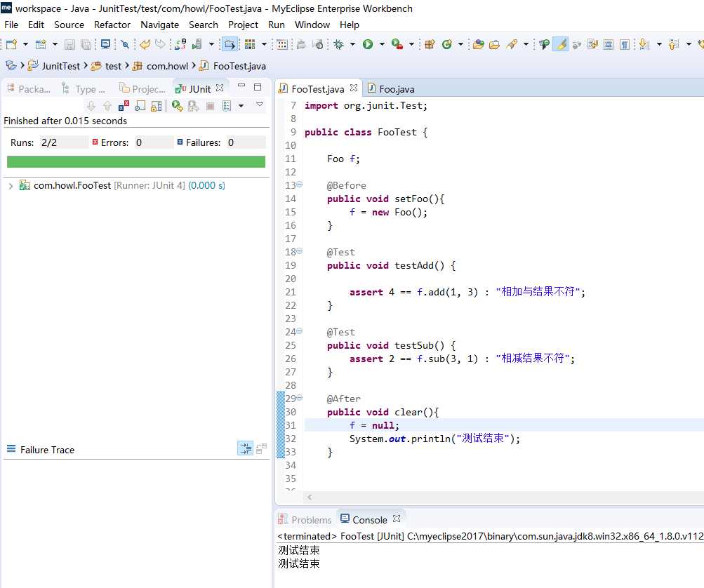
Task: Click Previous Annotation up arrow icon
Action: click(674, 44)
